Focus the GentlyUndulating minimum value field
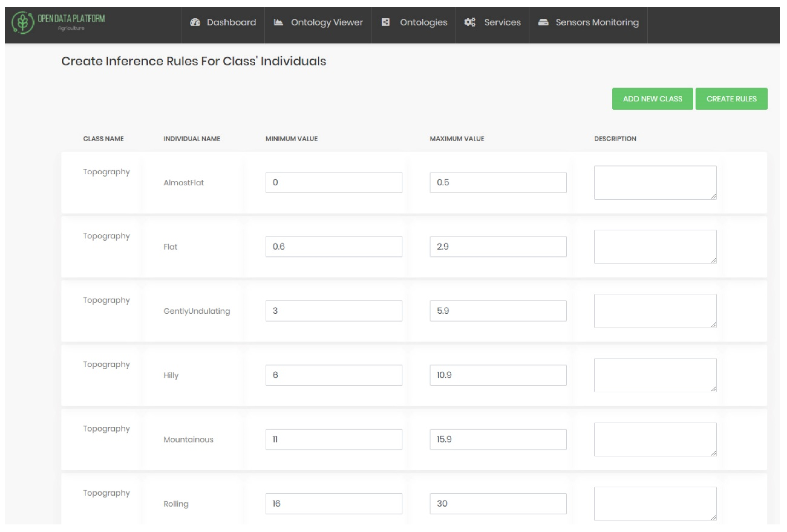The height and width of the screenshot is (532, 787). pyautogui.click(x=334, y=311)
